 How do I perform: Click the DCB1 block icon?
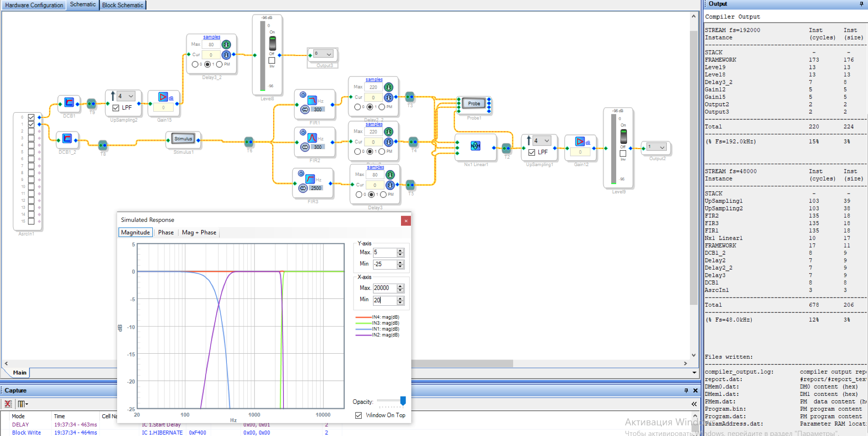coord(69,102)
